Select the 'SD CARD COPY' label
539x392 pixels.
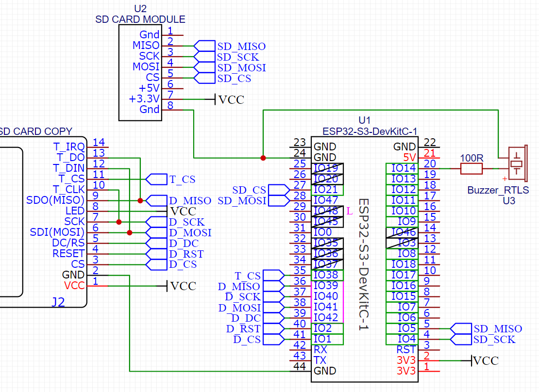click(x=35, y=131)
